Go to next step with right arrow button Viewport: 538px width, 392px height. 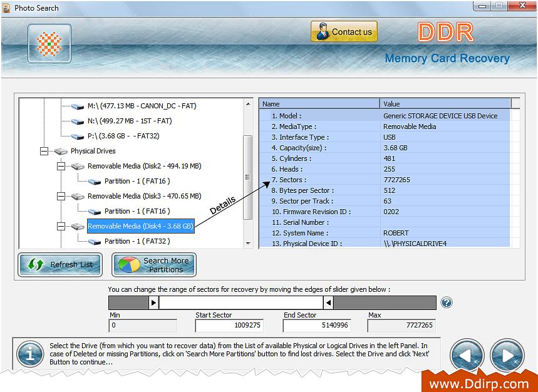point(507,356)
